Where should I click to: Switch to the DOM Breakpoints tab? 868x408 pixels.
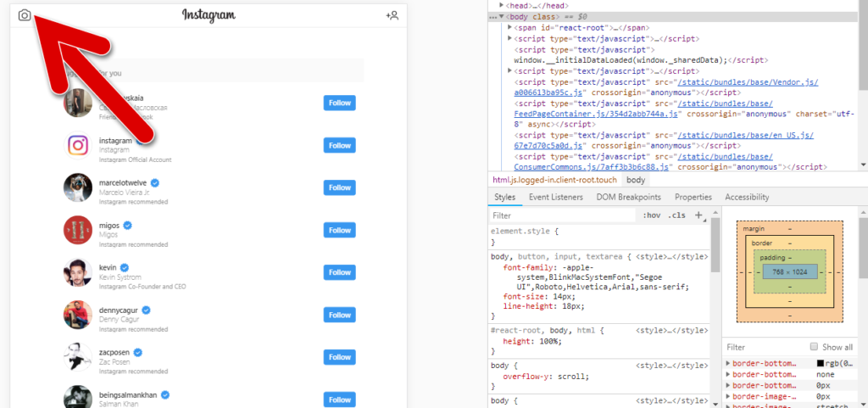click(628, 197)
